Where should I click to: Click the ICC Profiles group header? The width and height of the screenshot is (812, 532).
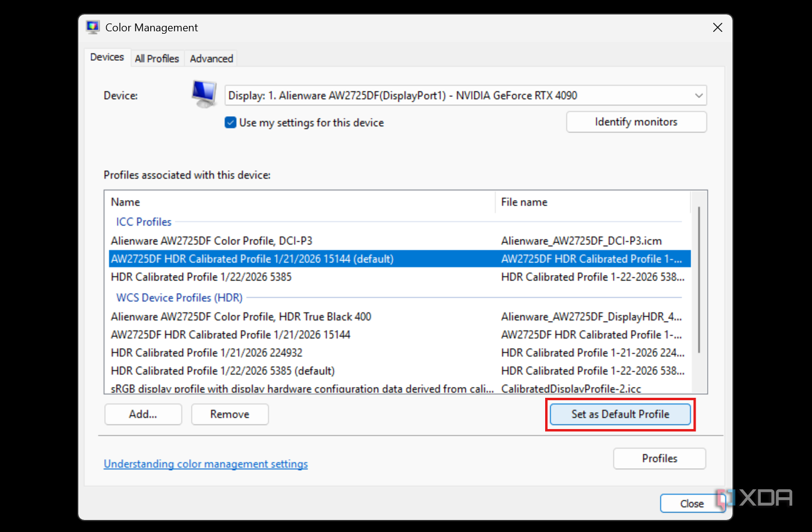[x=143, y=221]
